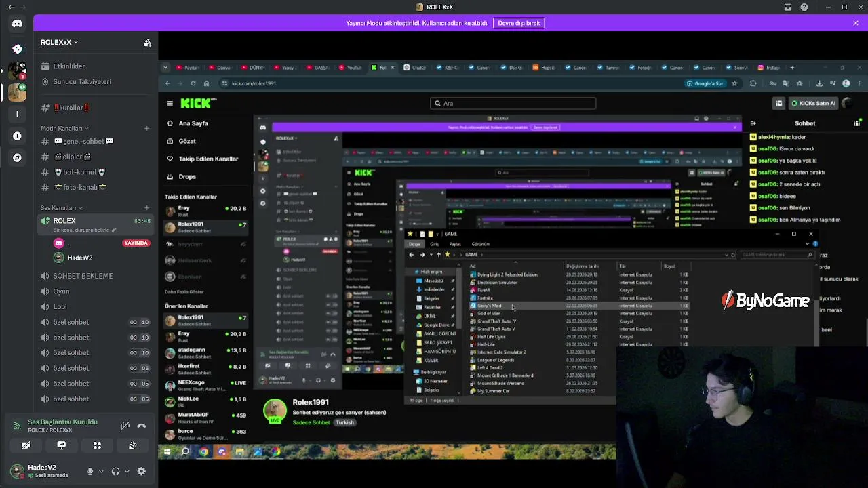The height and width of the screenshot is (488, 868).
Task: Open the kurallar text channel
Action: [x=95, y=108]
